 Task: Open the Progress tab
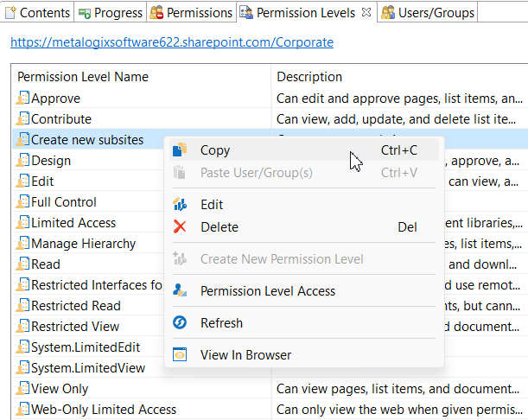(x=111, y=13)
